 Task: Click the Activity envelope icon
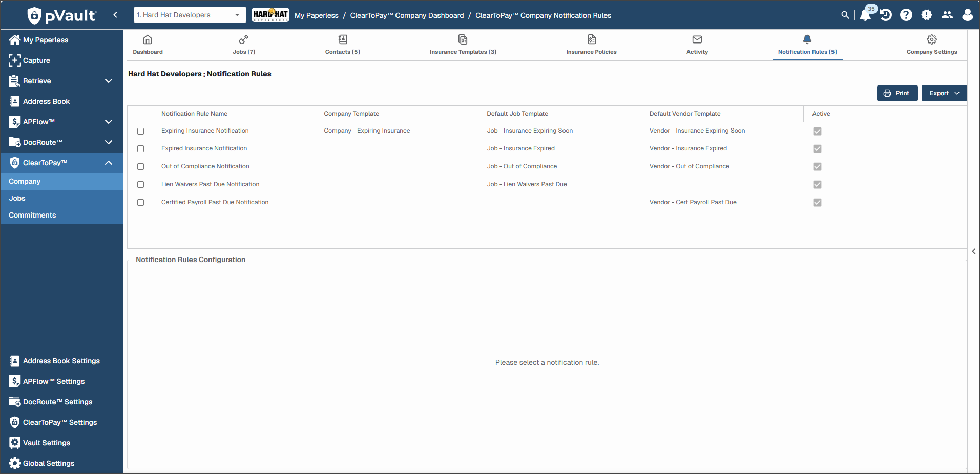(697, 39)
